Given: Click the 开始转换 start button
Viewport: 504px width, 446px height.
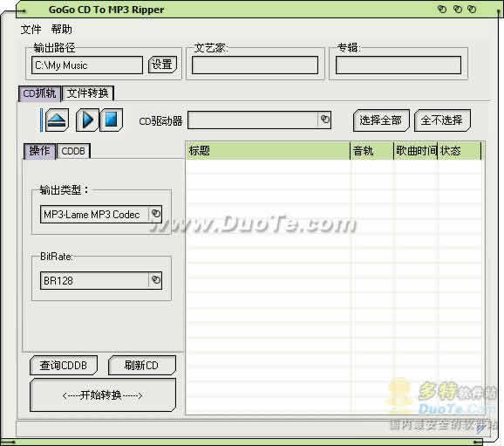Looking at the screenshot, I should 103,395.
